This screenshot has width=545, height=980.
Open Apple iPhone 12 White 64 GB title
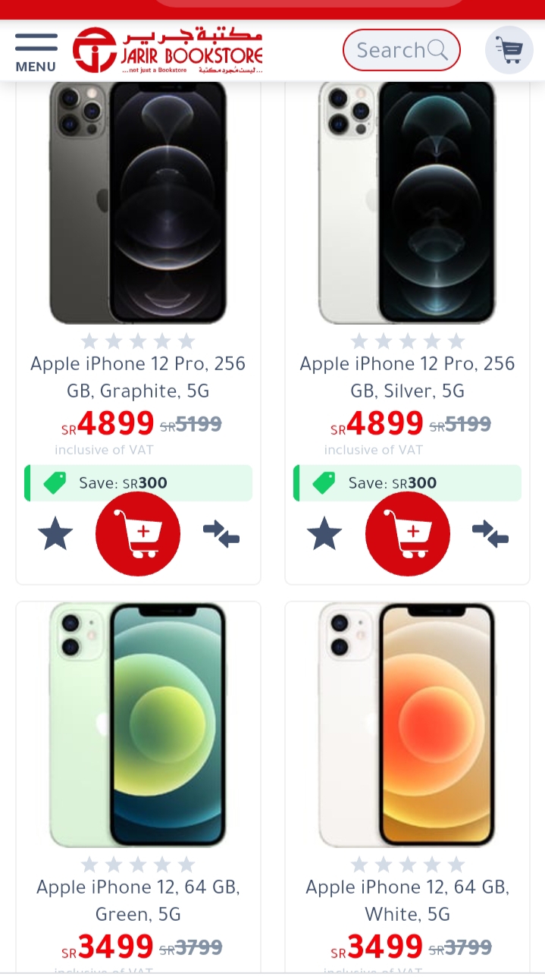click(408, 900)
